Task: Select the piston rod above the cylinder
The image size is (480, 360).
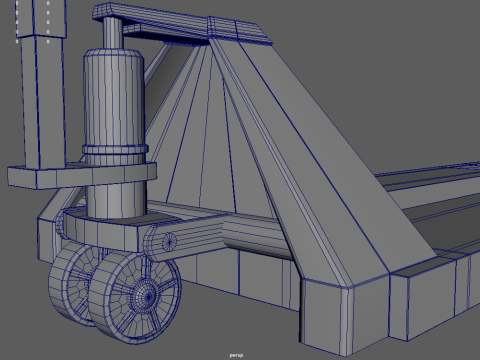Action: point(113,33)
